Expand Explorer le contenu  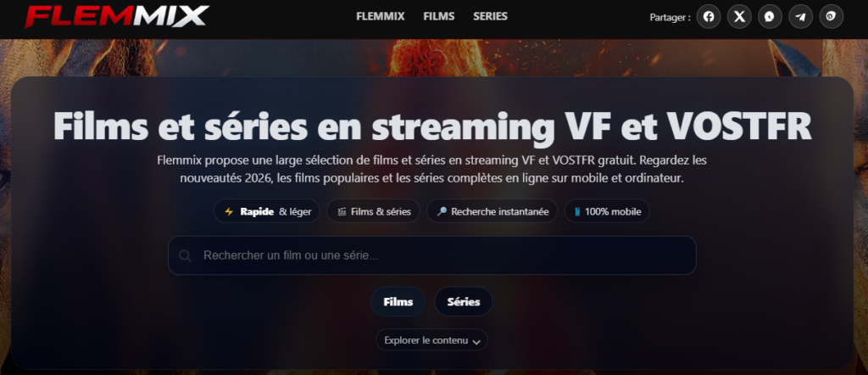click(x=431, y=340)
